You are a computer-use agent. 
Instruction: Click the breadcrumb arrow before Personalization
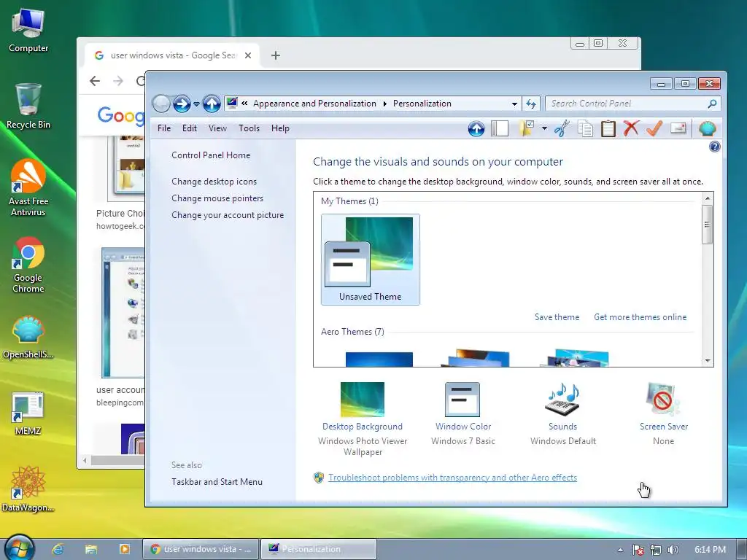[385, 104]
